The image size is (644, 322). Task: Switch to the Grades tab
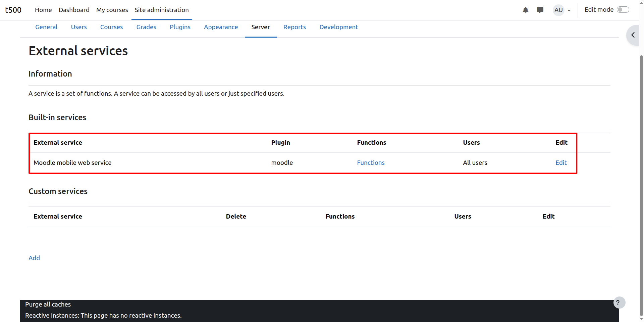coord(146,27)
